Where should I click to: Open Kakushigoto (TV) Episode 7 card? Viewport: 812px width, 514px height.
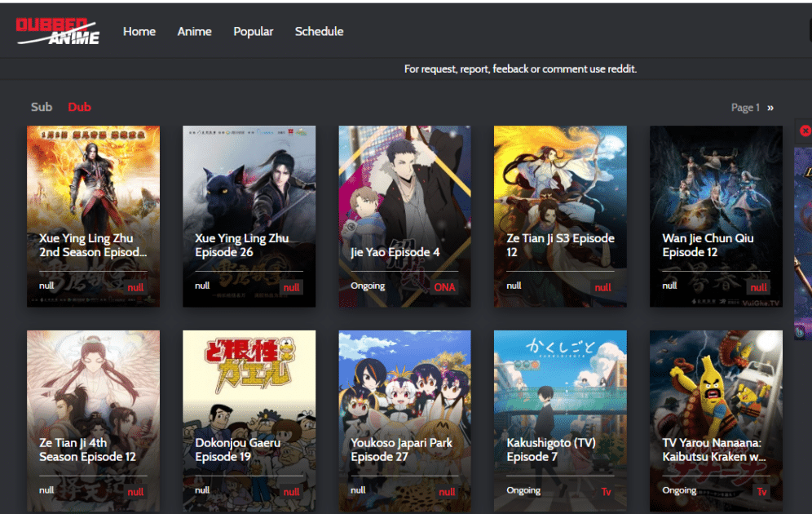[x=560, y=421]
